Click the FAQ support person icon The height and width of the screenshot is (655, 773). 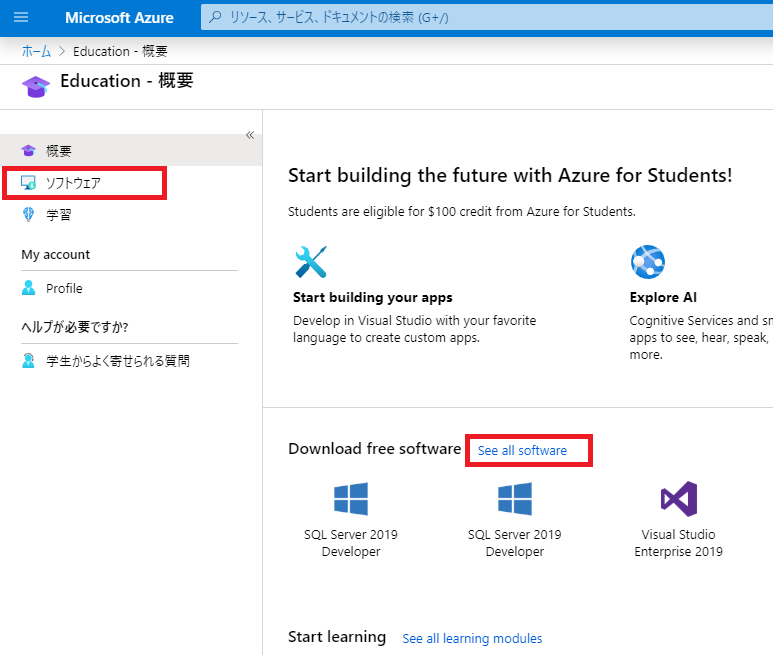pyautogui.click(x=29, y=361)
